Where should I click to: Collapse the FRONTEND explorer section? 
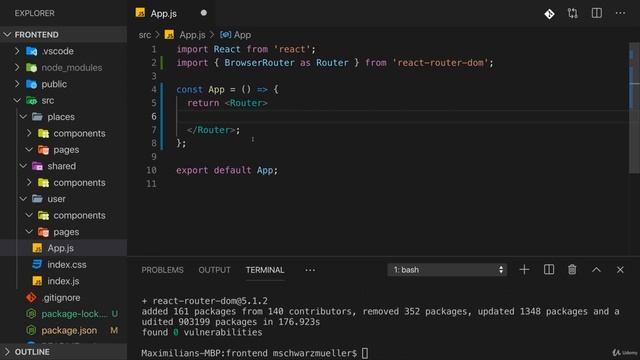tap(7, 35)
